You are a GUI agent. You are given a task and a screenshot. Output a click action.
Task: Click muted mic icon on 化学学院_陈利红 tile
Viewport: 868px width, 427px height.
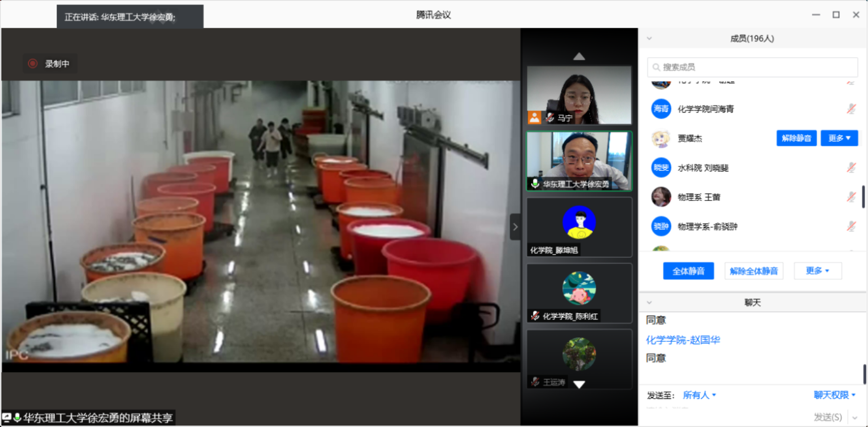click(x=535, y=316)
